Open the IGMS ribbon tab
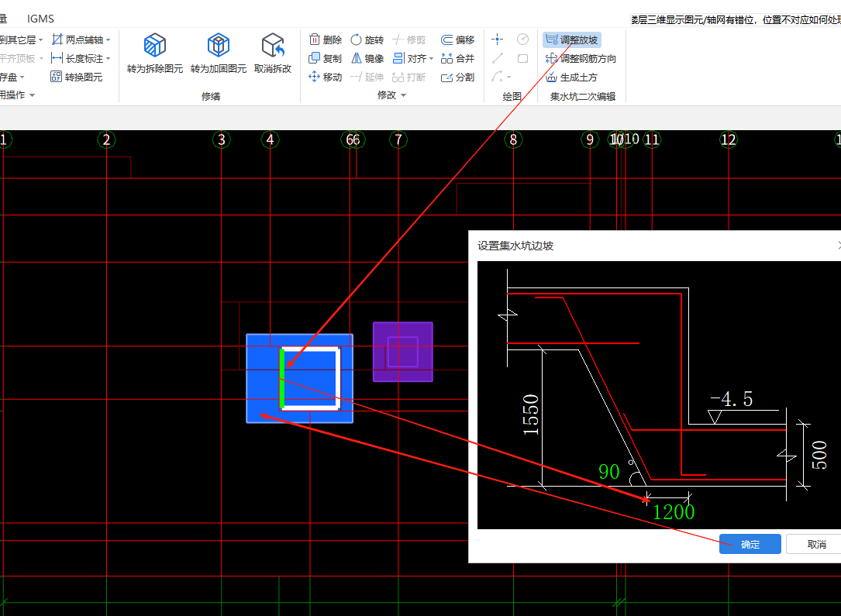The width and height of the screenshot is (841, 616). (41, 19)
